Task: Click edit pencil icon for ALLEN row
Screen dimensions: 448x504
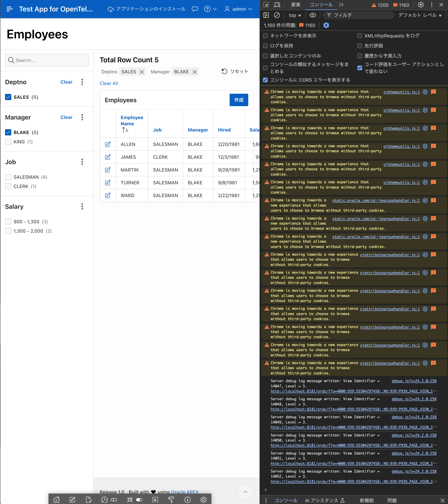Action: pyautogui.click(x=108, y=144)
